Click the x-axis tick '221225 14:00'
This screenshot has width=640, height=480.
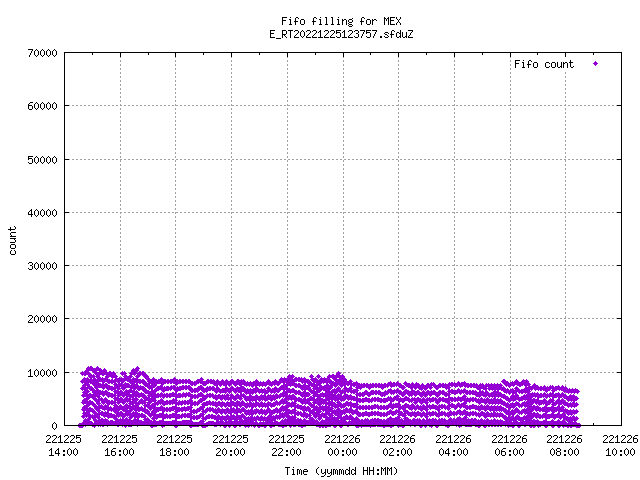pos(63,446)
